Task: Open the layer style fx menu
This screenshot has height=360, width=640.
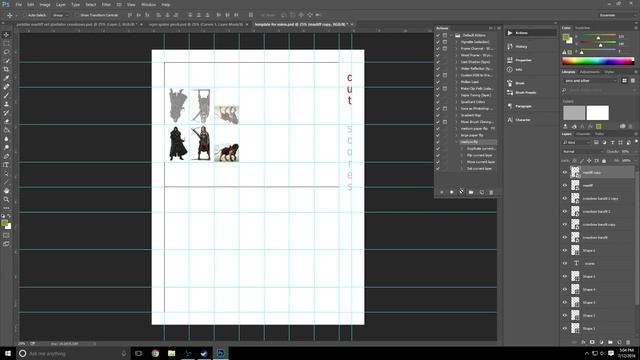Action: [583, 342]
